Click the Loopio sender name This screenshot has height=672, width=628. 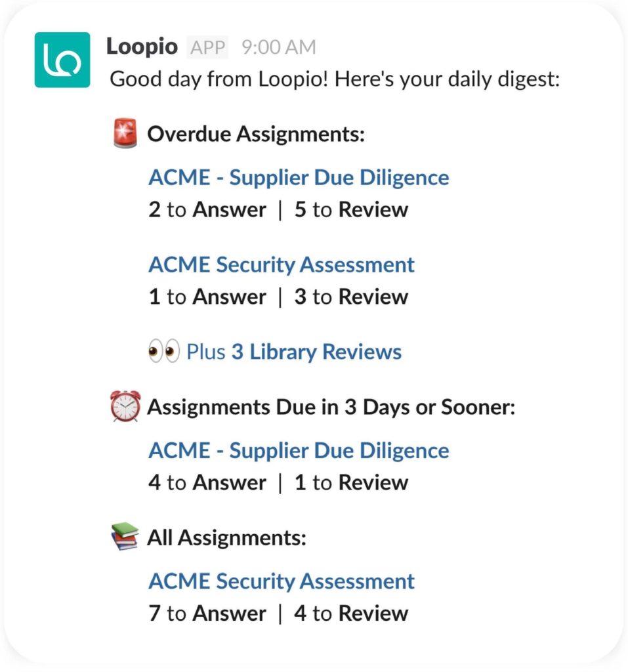[x=142, y=46]
